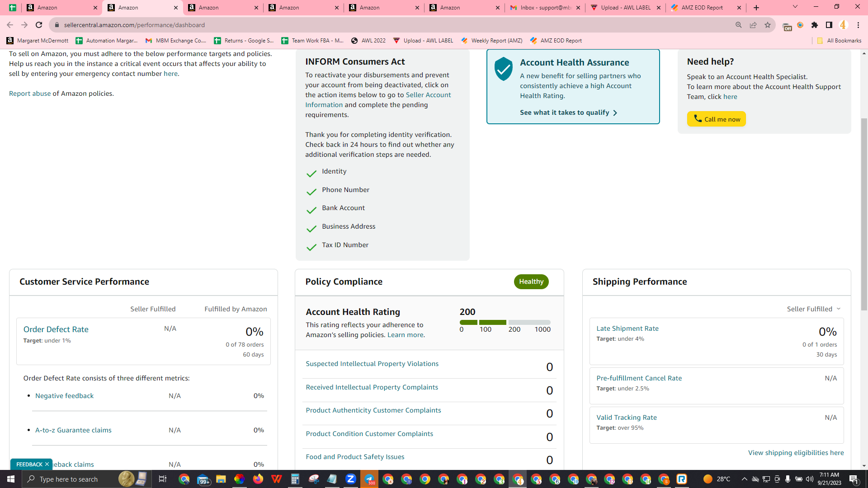This screenshot has height=488, width=868.
Task: Expand See what it takes to qualify
Action: [x=568, y=113]
